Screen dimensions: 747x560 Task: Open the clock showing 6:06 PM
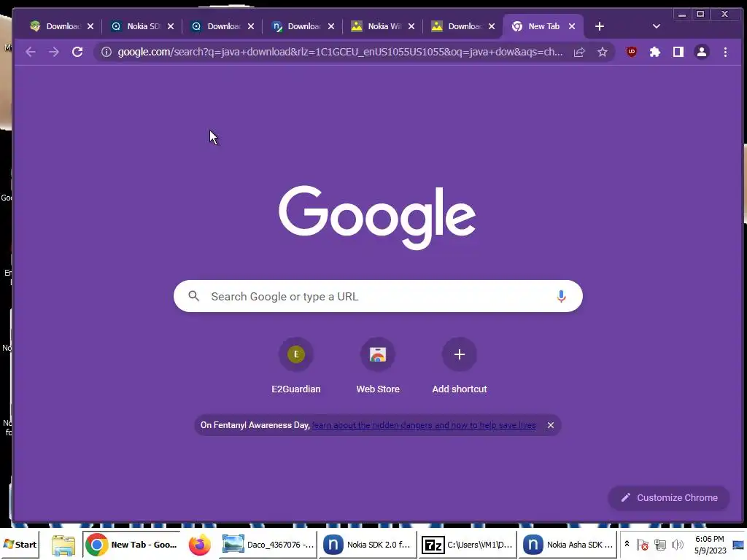point(710,544)
